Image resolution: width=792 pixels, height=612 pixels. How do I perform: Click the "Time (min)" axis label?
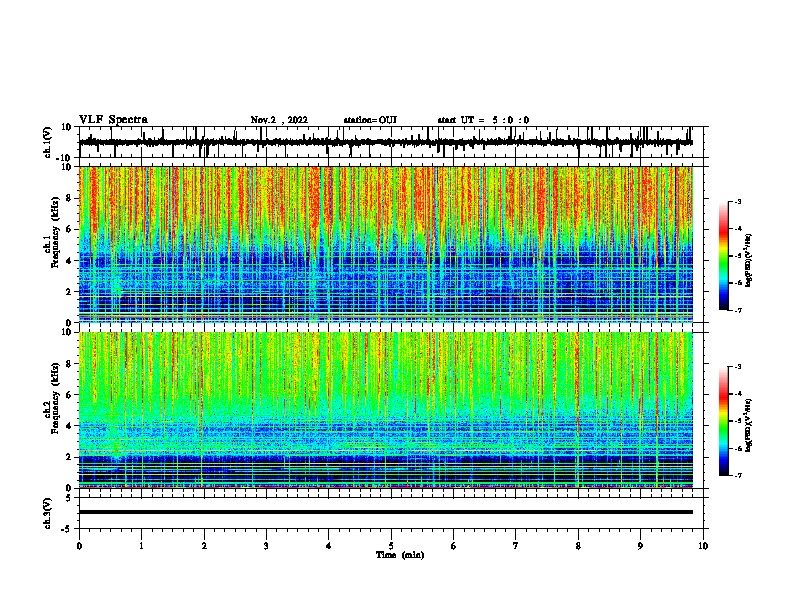coord(400,555)
